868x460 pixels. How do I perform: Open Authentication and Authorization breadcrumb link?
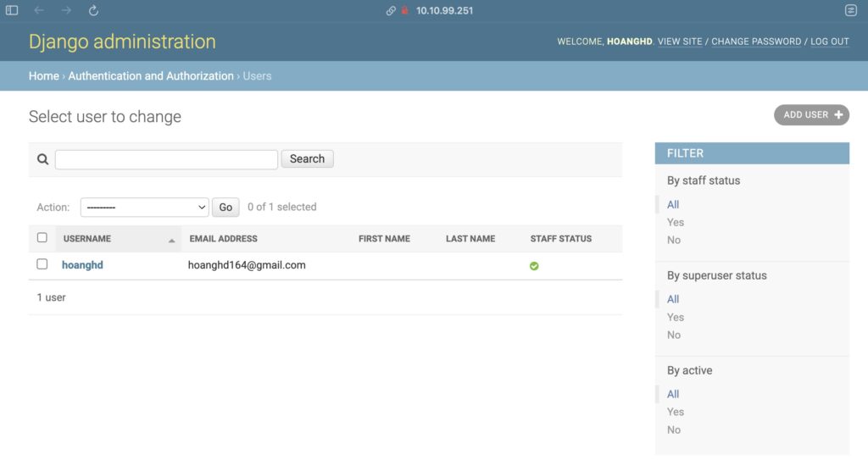point(151,76)
